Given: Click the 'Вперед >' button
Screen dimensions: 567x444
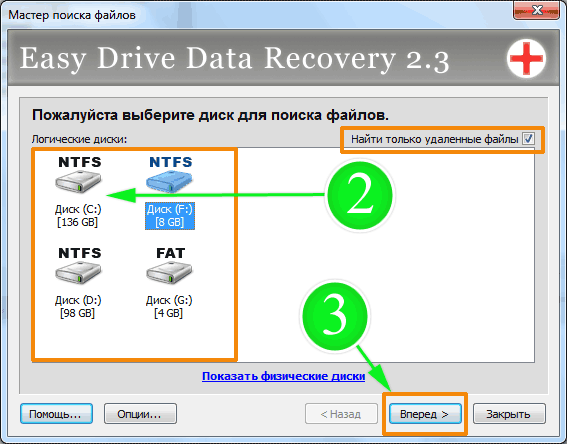Looking at the screenshot, I should click(425, 414).
